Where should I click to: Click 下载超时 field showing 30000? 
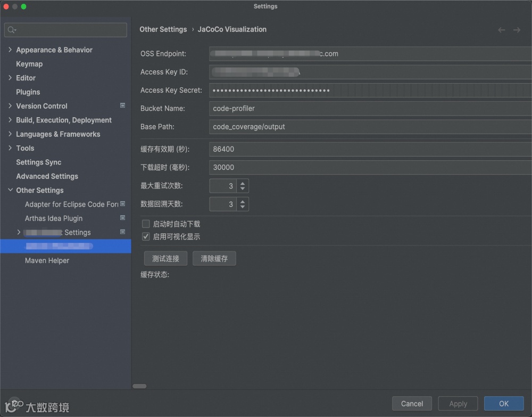pos(370,167)
